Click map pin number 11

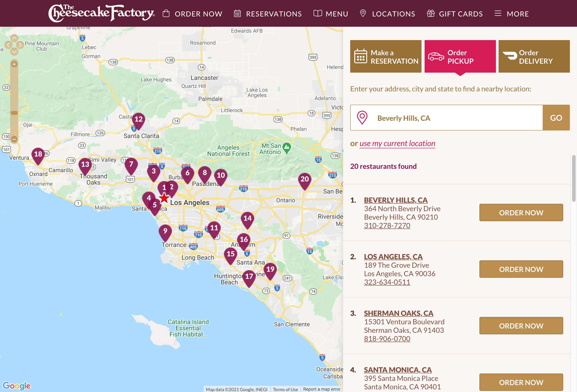click(214, 229)
